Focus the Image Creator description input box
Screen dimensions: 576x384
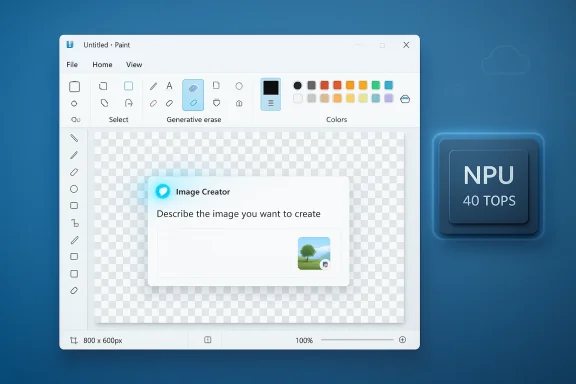[x=249, y=253]
